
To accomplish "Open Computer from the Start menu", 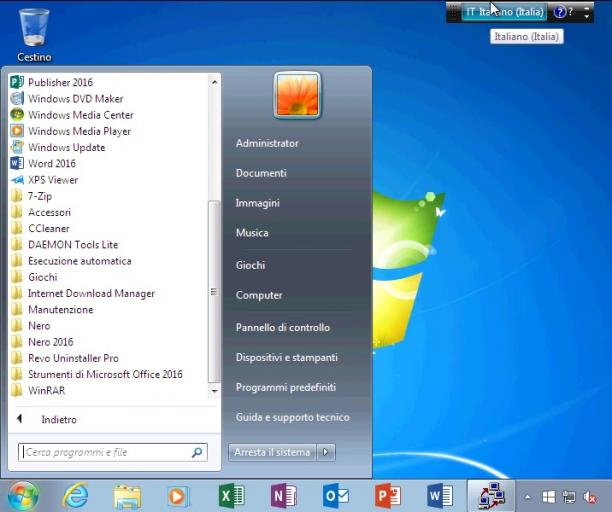I will point(259,295).
